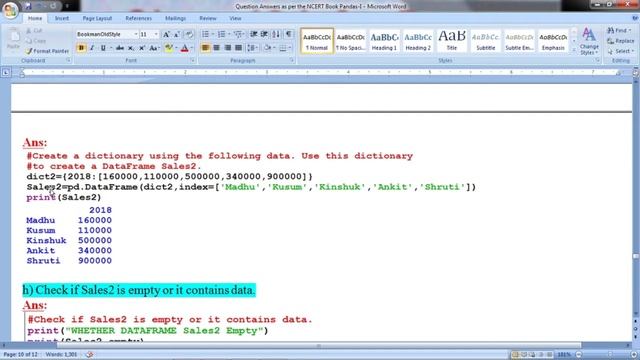The image size is (640, 360).
Task: Apply the Heading 2 style
Action: click(x=418, y=40)
